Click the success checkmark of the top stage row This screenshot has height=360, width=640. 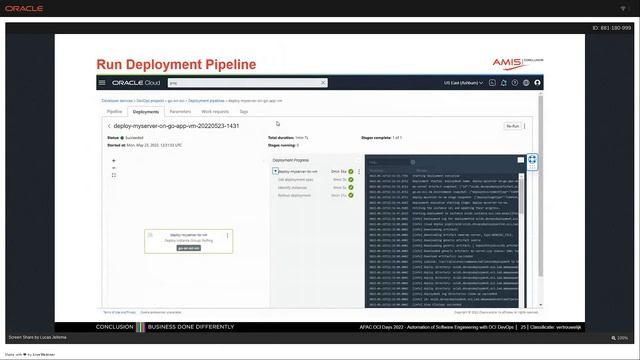[x=351, y=171]
